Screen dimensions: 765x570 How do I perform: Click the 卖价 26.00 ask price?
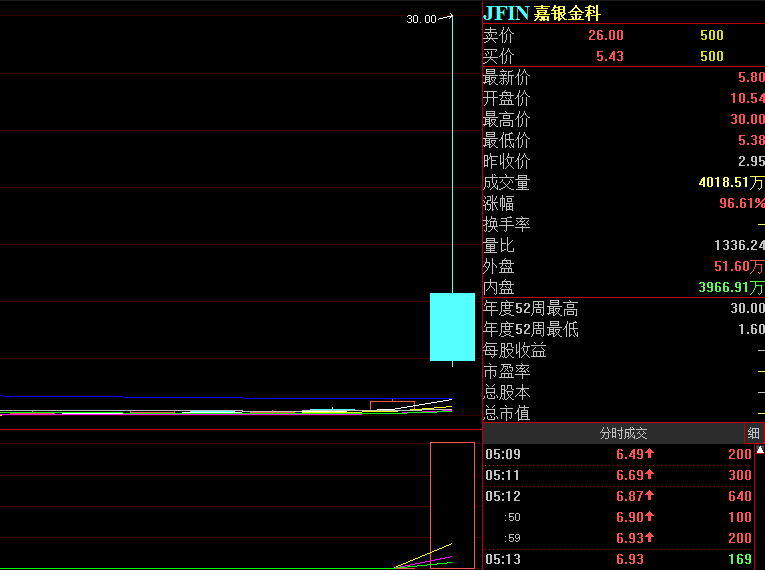[x=605, y=35]
